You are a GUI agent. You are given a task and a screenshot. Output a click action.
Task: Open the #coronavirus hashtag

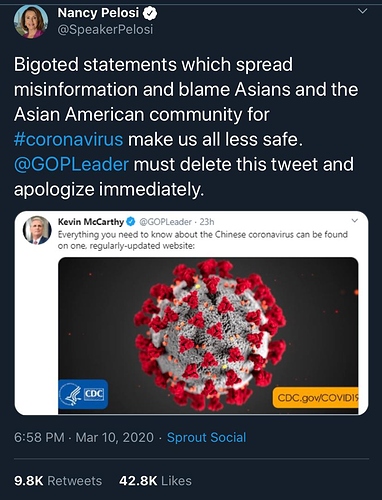(x=68, y=139)
